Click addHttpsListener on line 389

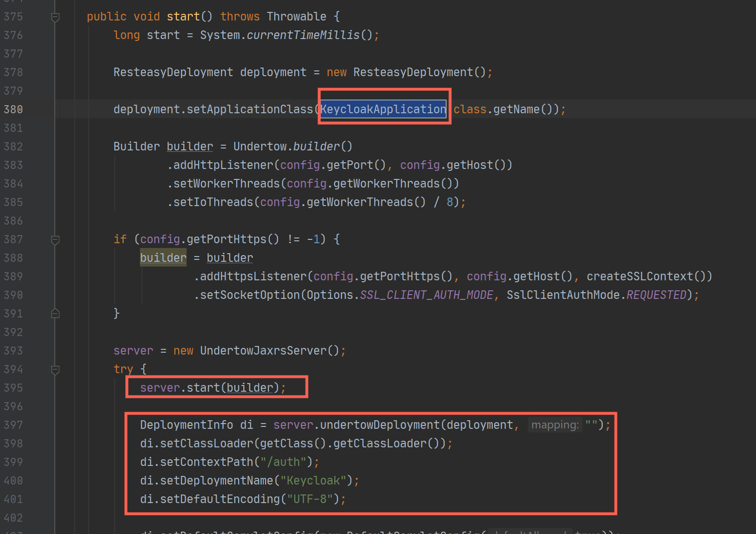(x=253, y=277)
